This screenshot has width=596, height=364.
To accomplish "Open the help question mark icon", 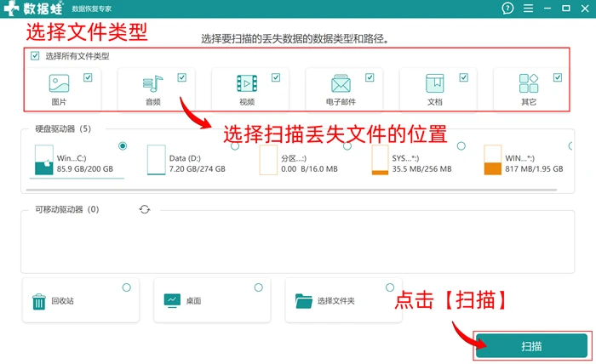I will tap(507, 8).
